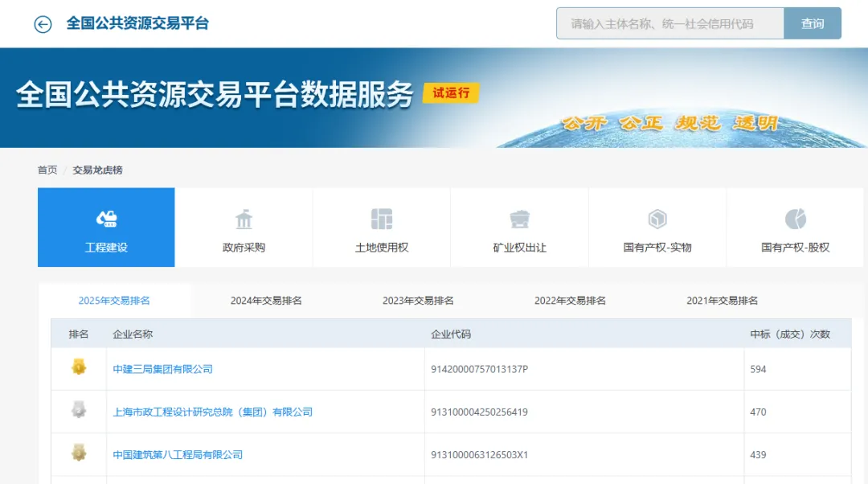Click the gold rank medal icon
Viewport: 868px width, 484px height.
pyautogui.click(x=79, y=367)
